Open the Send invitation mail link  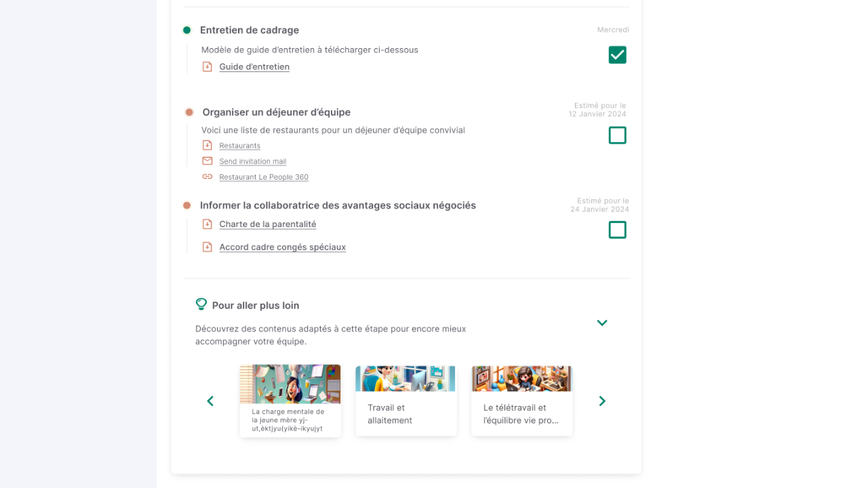coord(252,161)
